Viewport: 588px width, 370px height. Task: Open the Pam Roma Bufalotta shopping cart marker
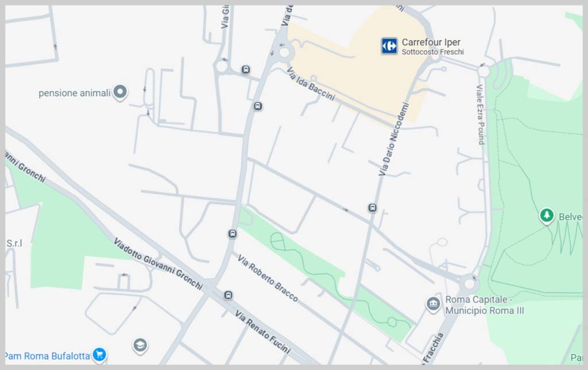point(99,355)
